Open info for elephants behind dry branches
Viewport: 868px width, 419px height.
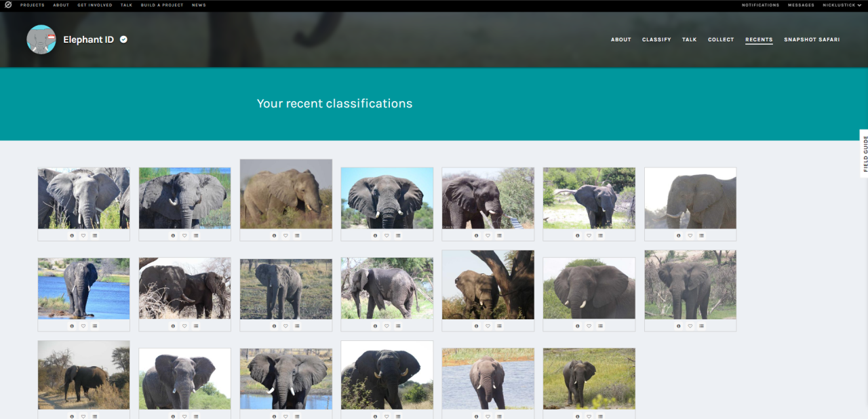coord(173,325)
